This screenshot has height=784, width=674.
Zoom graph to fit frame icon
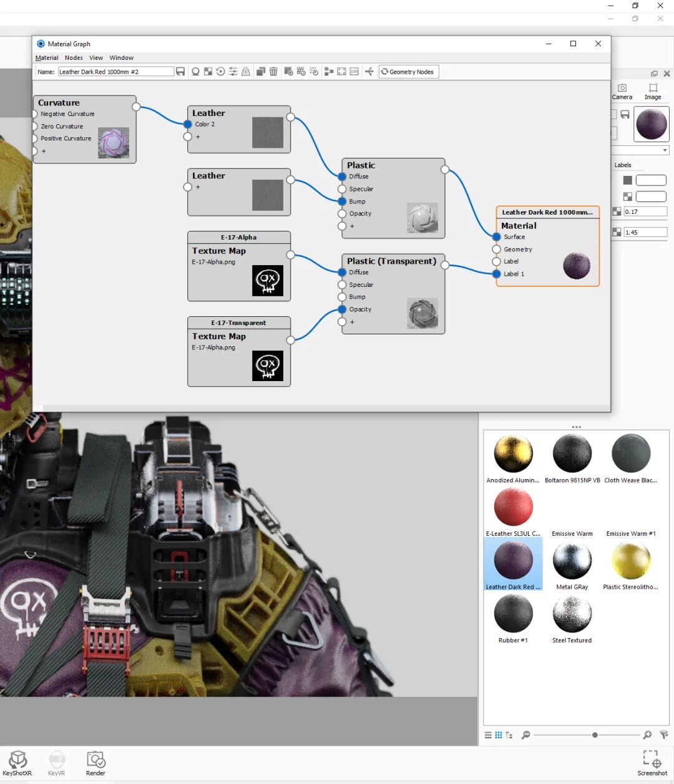pyautogui.click(x=341, y=72)
